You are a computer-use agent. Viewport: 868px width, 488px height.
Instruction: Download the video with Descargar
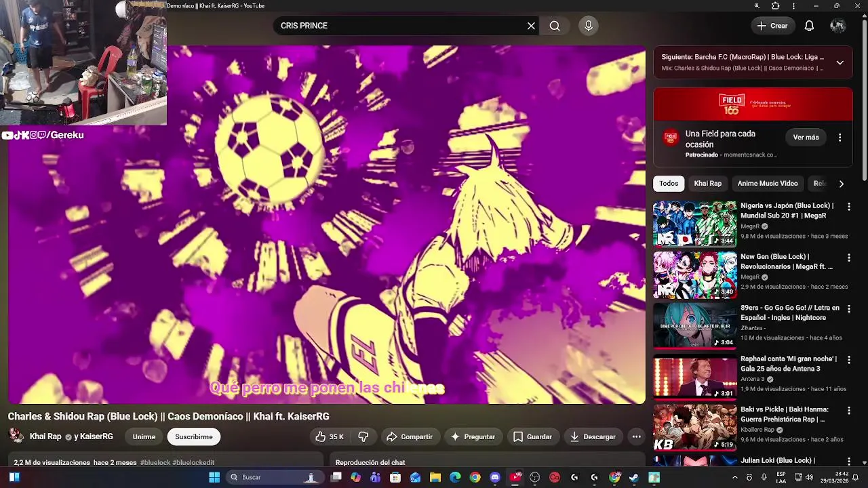[x=593, y=436]
